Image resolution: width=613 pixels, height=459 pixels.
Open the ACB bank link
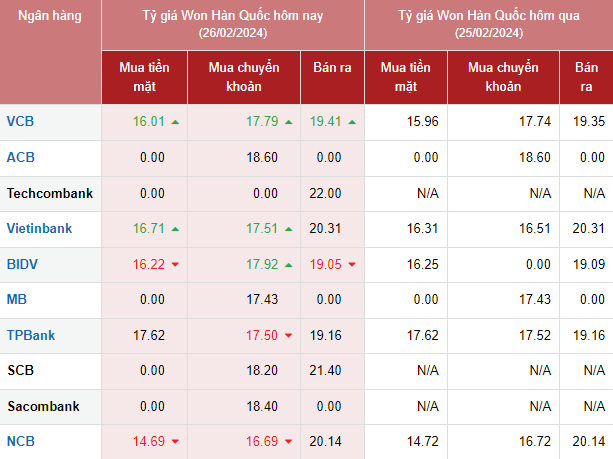tap(20, 157)
